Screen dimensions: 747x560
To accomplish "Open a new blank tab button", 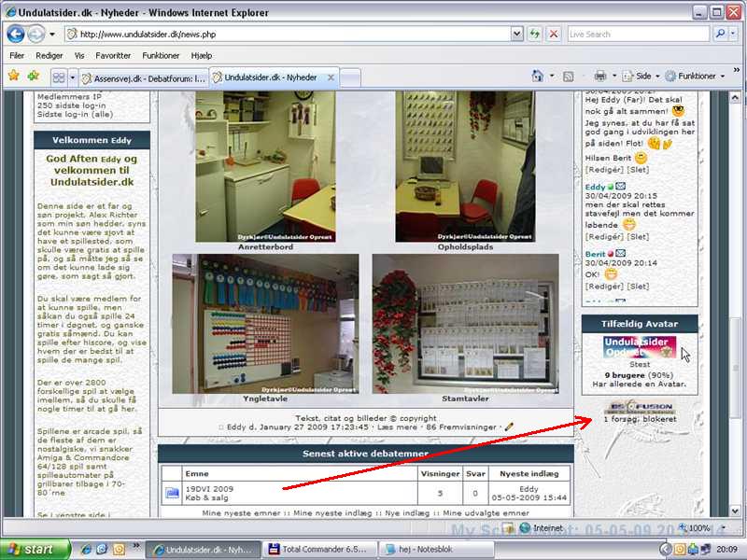I will 350,78.
